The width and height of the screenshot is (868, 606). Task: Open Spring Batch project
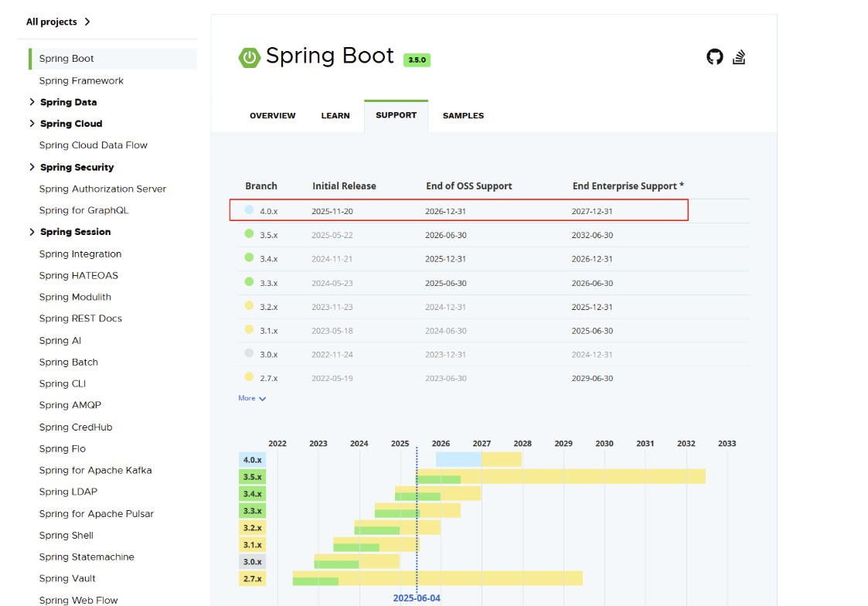point(69,363)
